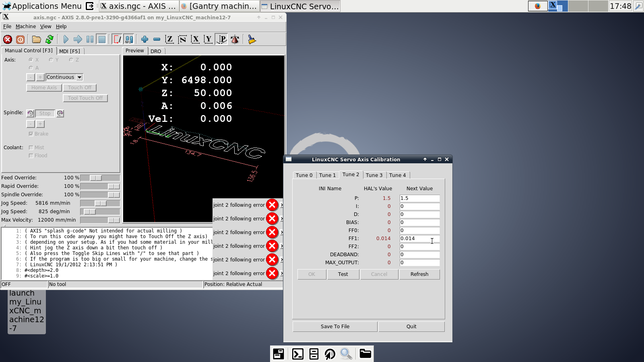Open the View menu

coord(45,27)
